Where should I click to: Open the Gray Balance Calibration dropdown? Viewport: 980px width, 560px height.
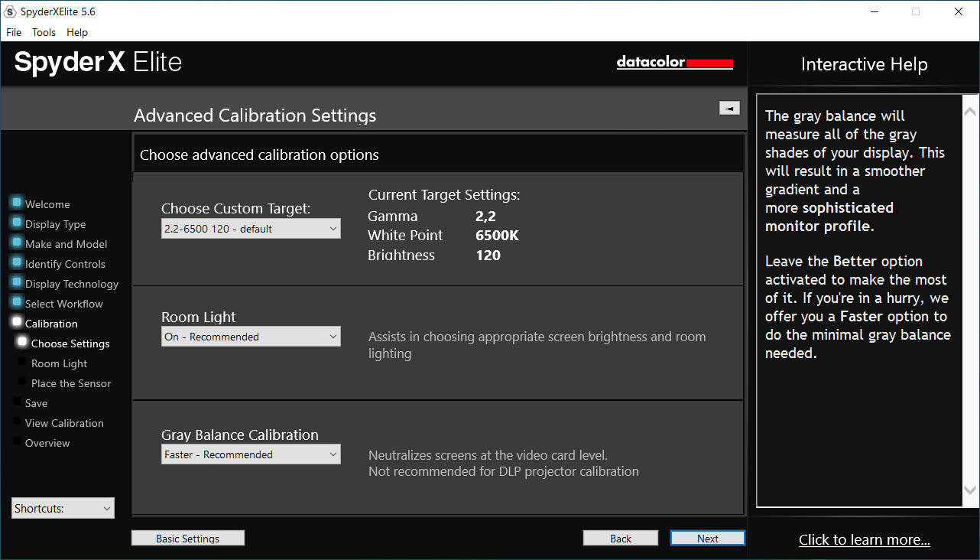pos(251,454)
